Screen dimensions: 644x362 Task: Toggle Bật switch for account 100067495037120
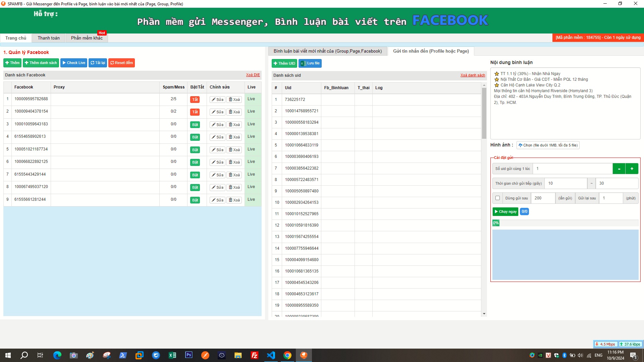tap(195, 187)
